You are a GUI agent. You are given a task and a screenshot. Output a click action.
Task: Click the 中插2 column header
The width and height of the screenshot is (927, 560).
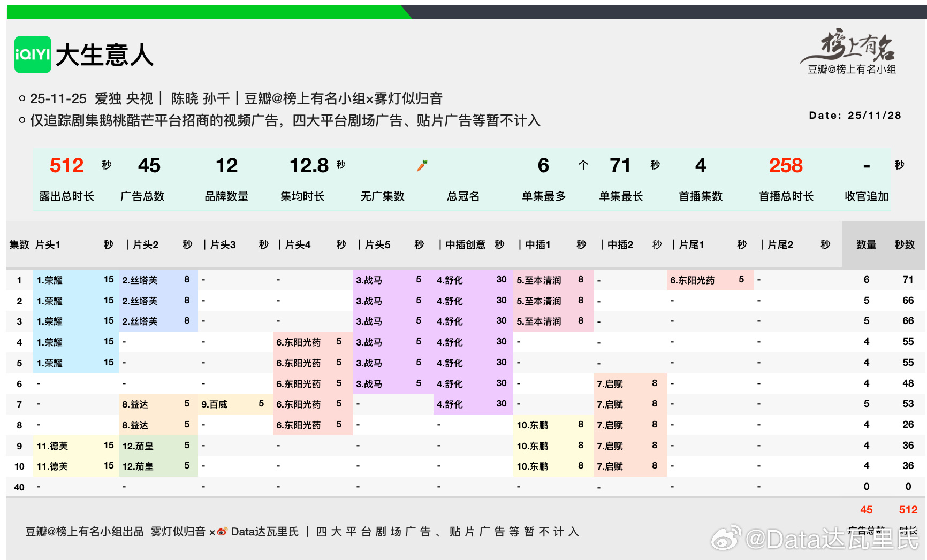(620, 244)
